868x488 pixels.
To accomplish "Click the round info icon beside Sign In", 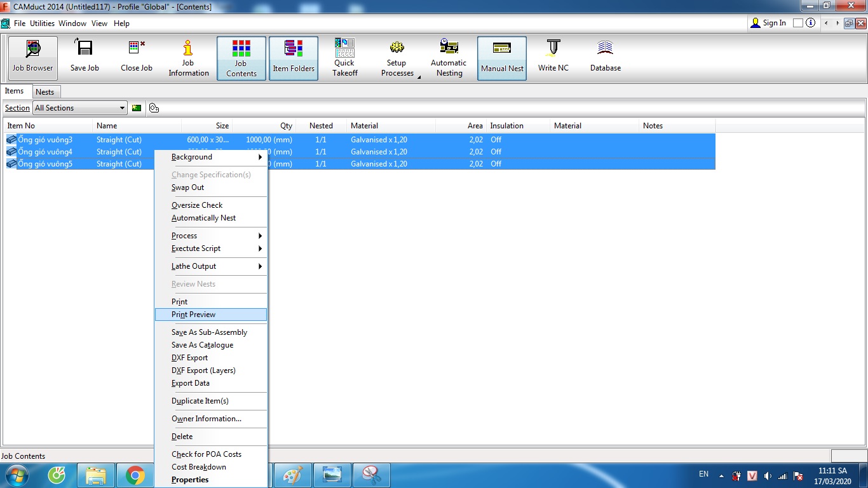I will click(x=811, y=23).
